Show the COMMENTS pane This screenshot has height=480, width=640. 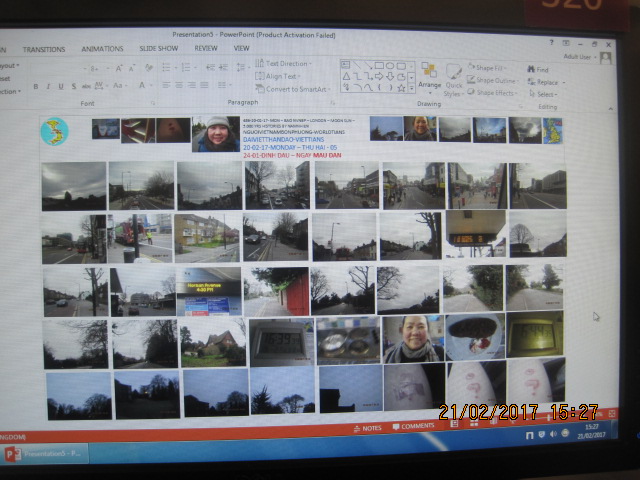coord(413,426)
